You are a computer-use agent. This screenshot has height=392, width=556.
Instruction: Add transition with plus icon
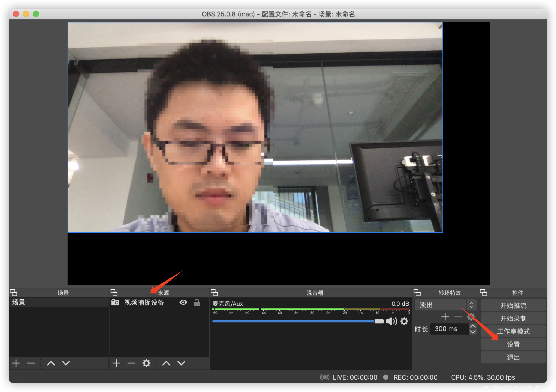click(x=445, y=317)
